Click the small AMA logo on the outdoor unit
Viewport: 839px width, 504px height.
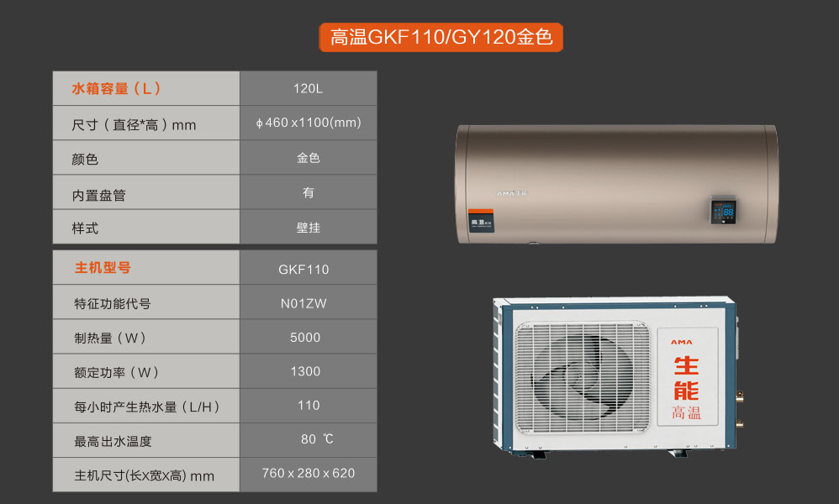(686, 342)
